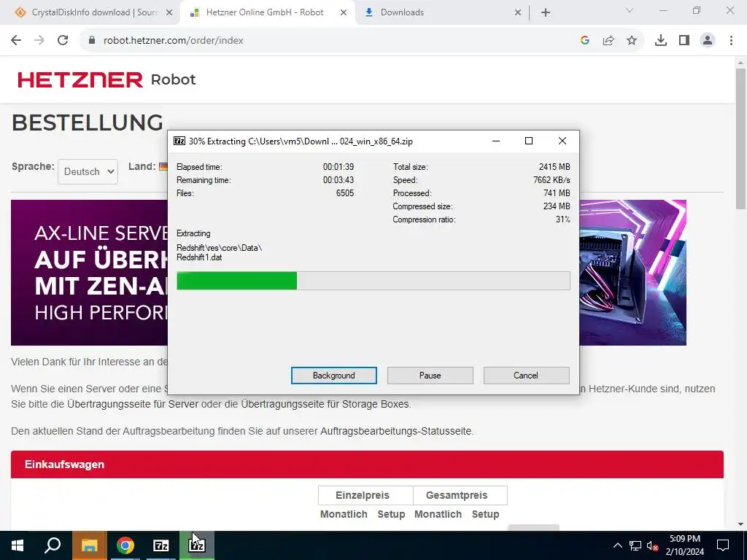
Task: Switch to Chrome in the taskbar
Action: coord(125,545)
